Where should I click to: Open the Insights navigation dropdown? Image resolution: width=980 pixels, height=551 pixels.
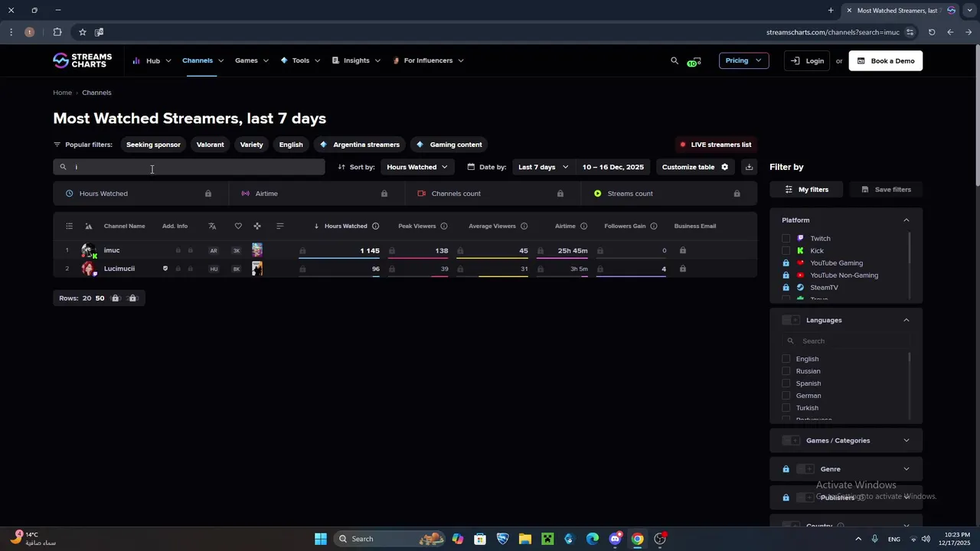point(356,60)
